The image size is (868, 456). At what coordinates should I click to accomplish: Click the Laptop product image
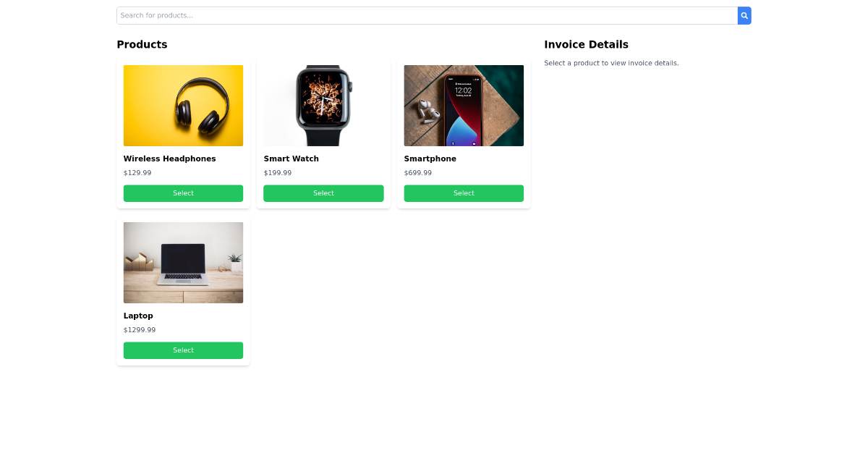click(x=183, y=262)
